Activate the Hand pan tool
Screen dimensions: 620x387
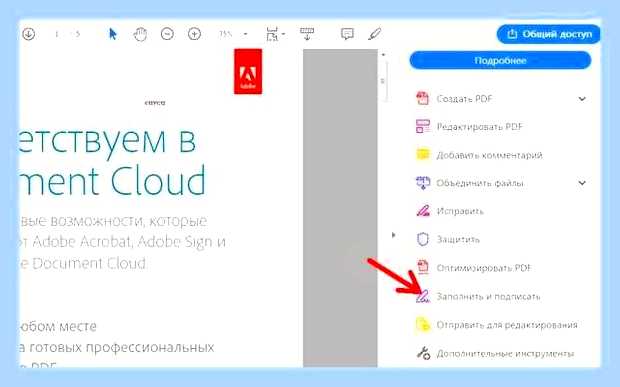[140, 34]
